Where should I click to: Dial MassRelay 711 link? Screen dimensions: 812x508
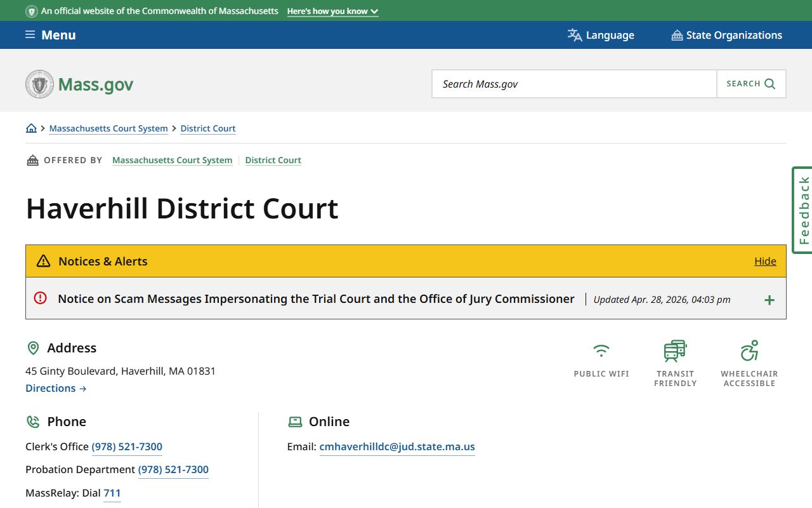click(112, 493)
